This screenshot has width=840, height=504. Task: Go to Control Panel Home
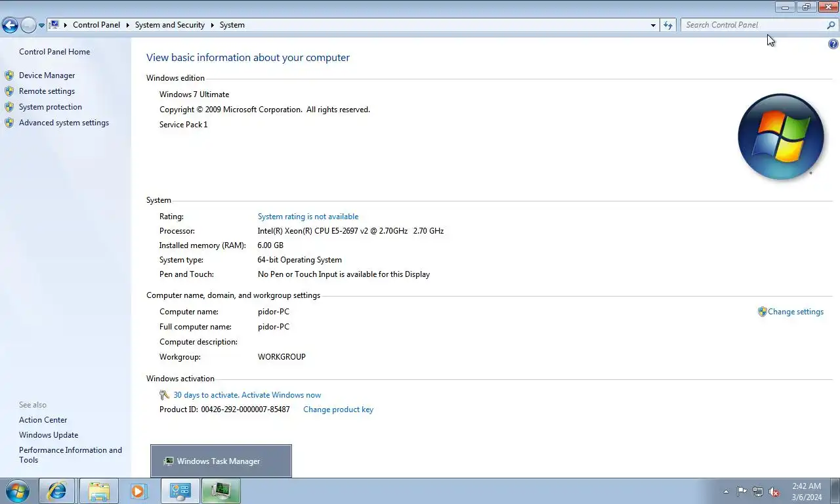54,52
